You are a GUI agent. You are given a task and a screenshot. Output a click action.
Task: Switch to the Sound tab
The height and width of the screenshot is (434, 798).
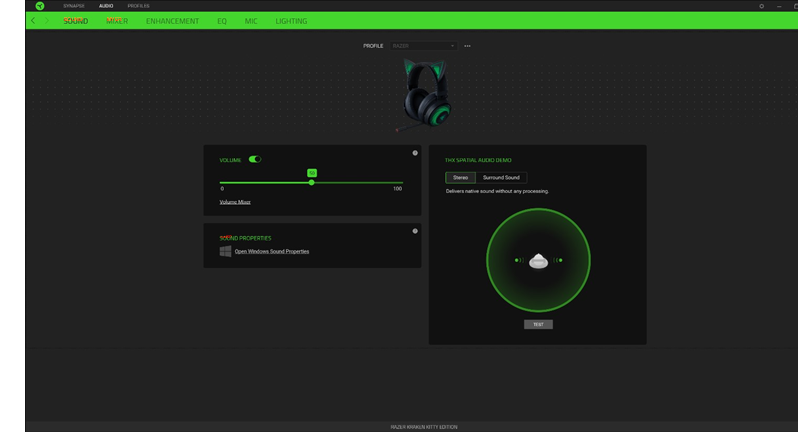tap(76, 21)
